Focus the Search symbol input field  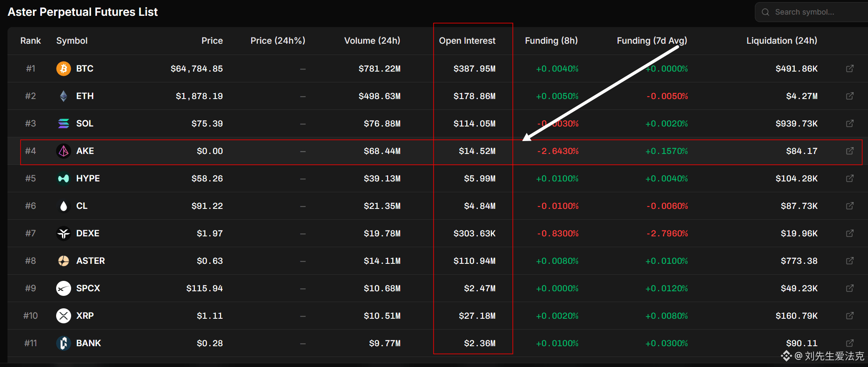click(811, 12)
